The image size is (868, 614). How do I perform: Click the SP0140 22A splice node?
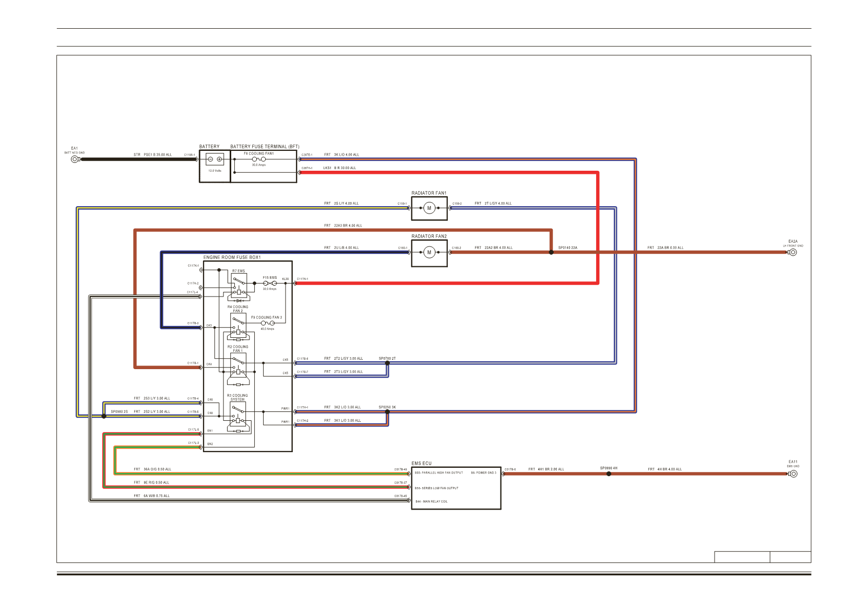[x=551, y=253]
